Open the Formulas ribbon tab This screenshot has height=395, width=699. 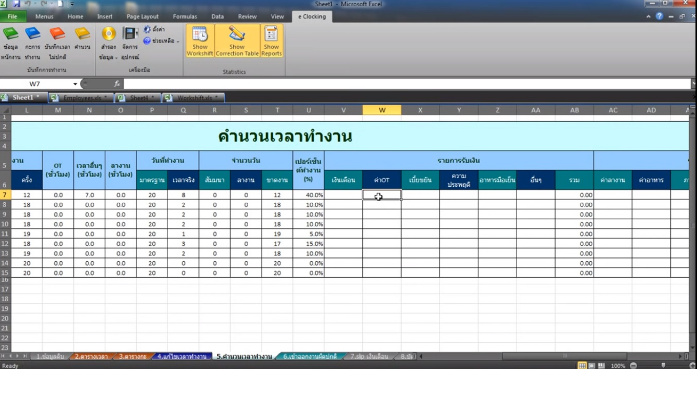tap(185, 16)
